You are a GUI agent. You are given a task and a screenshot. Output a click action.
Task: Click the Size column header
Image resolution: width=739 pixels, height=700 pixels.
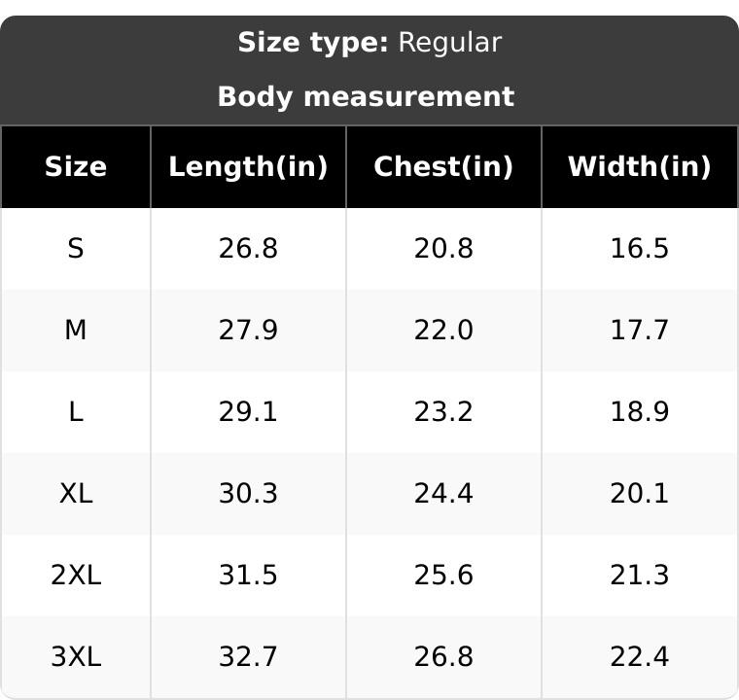(76, 167)
